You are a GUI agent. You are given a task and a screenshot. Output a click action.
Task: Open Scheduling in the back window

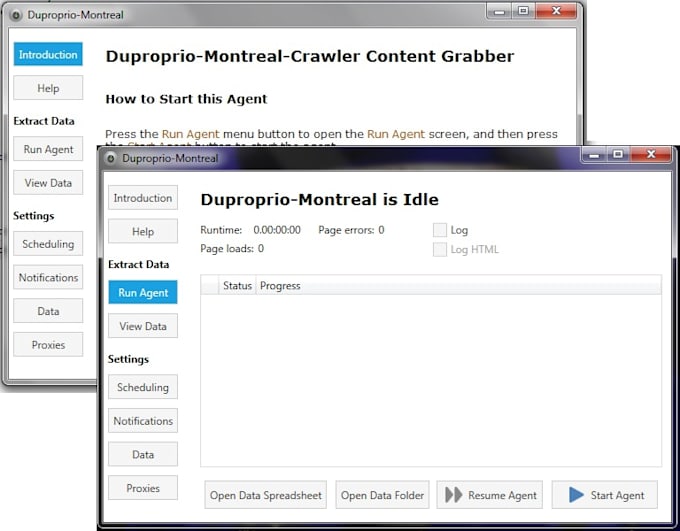point(48,243)
